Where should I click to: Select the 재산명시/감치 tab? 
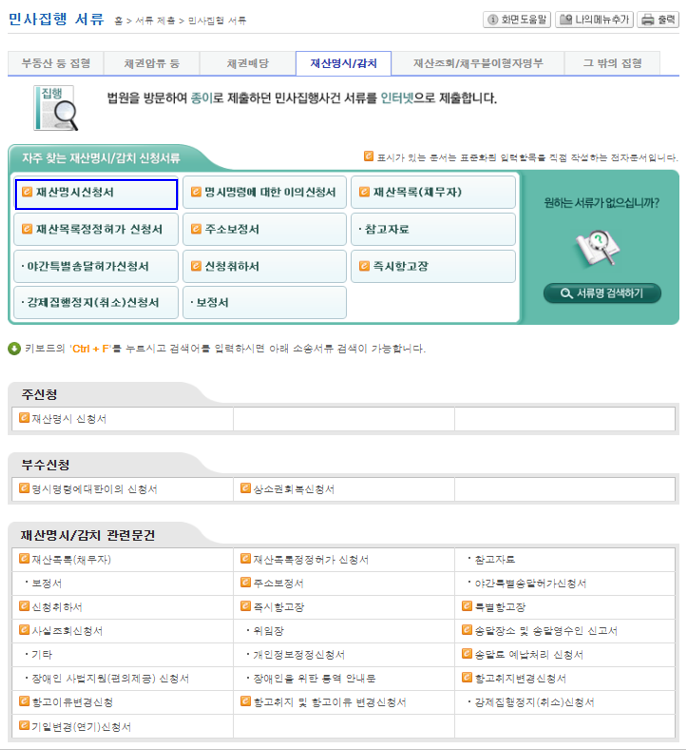(x=343, y=63)
